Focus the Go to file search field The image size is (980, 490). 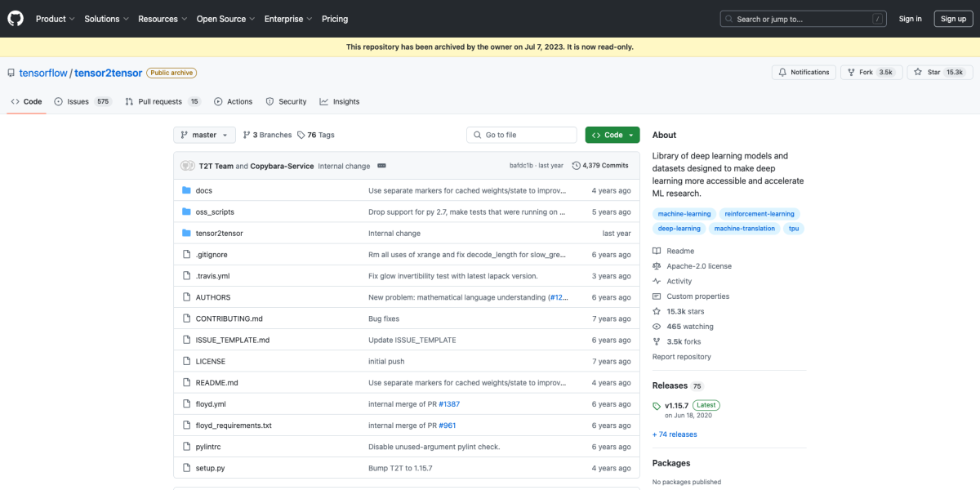click(527, 135)
